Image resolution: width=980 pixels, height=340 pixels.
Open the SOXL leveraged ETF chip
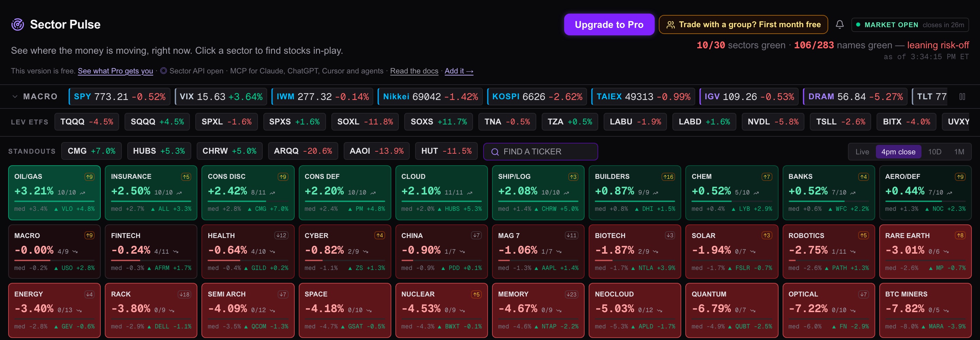tap(365, 122)
